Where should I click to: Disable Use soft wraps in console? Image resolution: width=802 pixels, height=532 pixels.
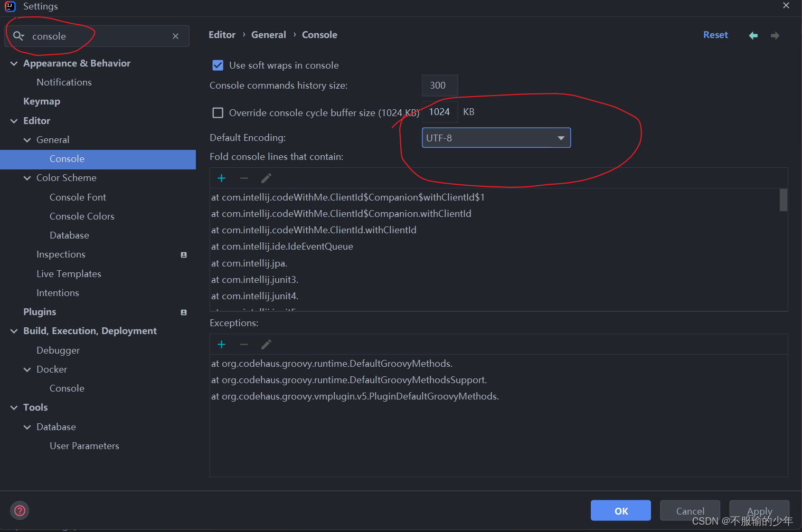click(x=218, y=65)
